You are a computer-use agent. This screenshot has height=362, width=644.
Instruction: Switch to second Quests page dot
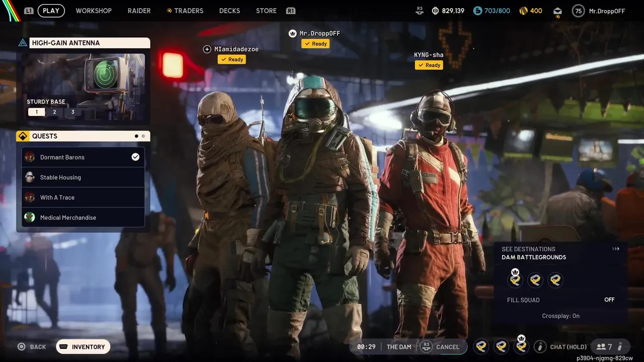tap(143, 136)
